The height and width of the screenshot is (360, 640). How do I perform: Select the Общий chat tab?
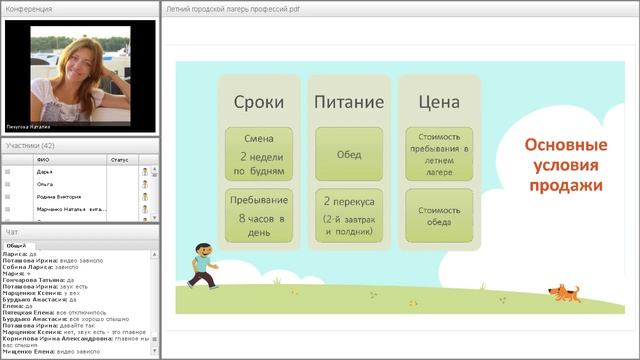click(x=16, y=246)
